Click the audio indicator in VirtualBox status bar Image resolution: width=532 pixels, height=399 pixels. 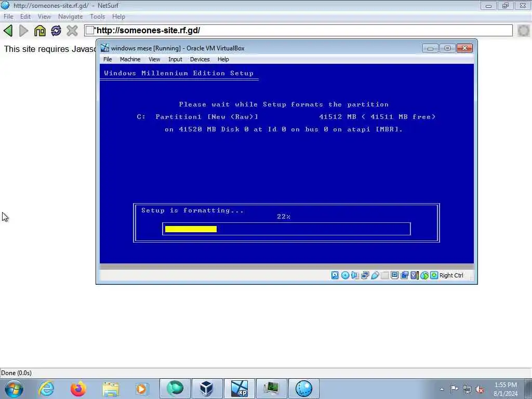[355, 275]
